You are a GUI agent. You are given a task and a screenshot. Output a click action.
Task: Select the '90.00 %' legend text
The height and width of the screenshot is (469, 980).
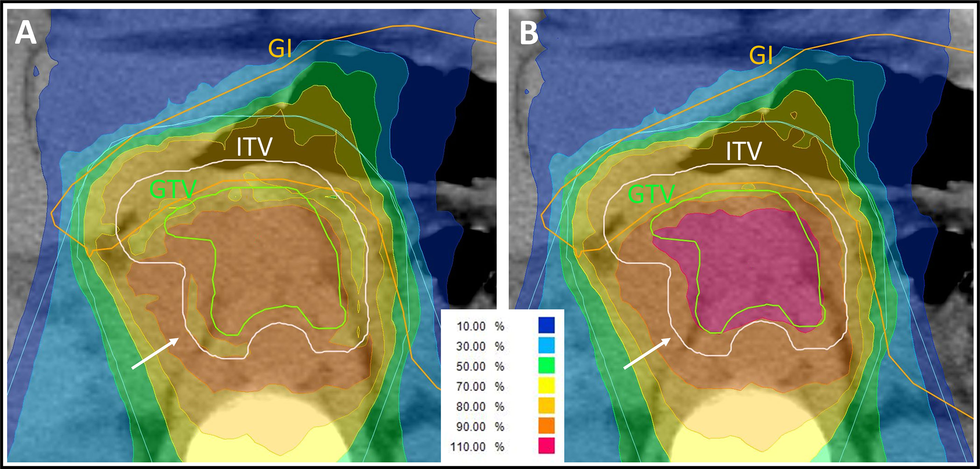click(480, 427)
